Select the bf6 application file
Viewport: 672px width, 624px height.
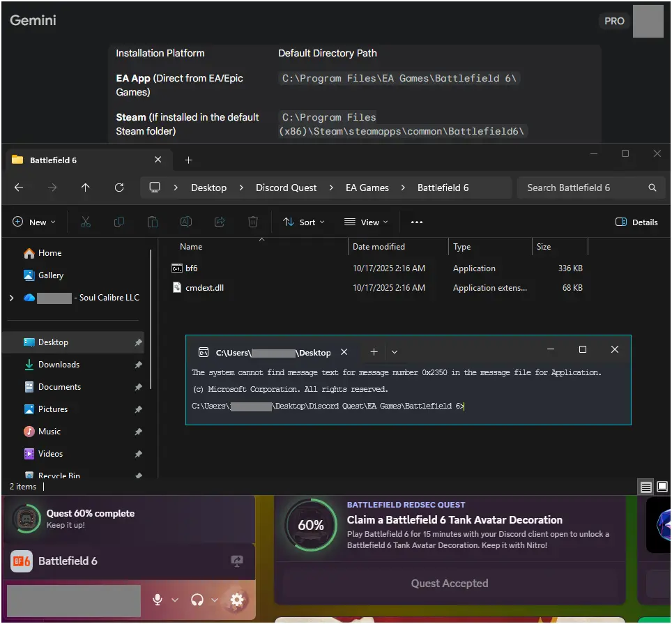(x=191, y=268)
